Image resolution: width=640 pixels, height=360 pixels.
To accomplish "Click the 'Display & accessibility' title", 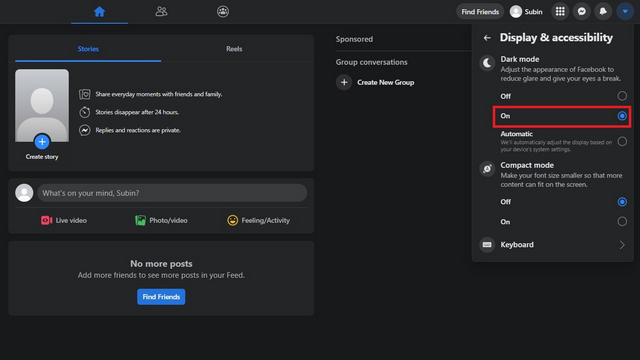I will click(x=556, y=38).
